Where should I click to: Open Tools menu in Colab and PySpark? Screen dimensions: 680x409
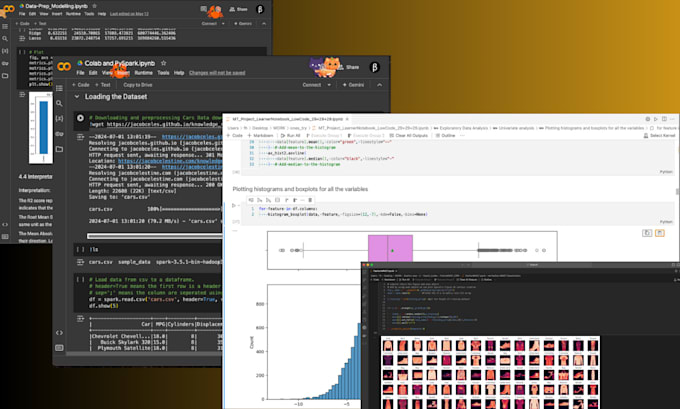pyautogui.click(x=163, y=73)
